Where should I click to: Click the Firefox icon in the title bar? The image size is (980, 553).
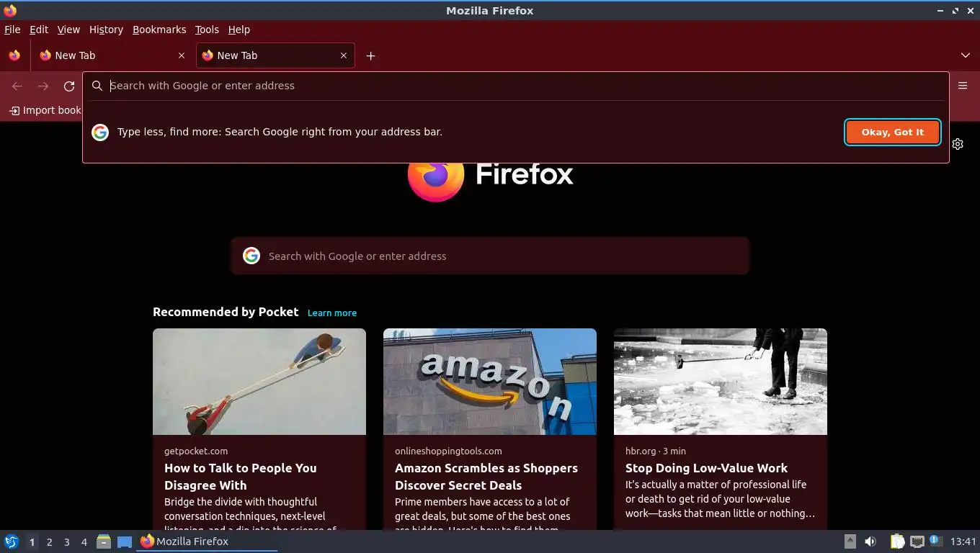pos(10,10)
